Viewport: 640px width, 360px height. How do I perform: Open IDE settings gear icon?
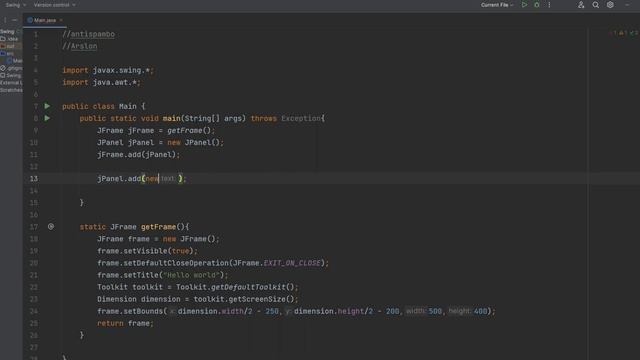click(610, 5)
